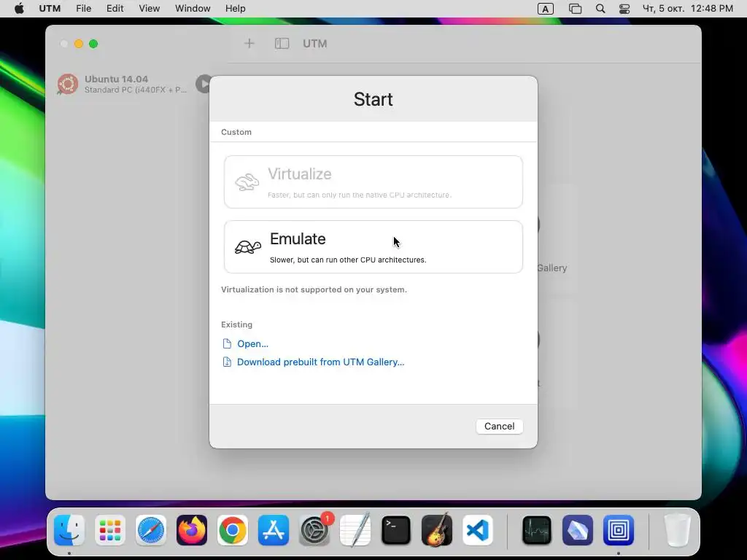Click the UTM app icon in Dock
The image size is (747, 560).
point(619,530)
